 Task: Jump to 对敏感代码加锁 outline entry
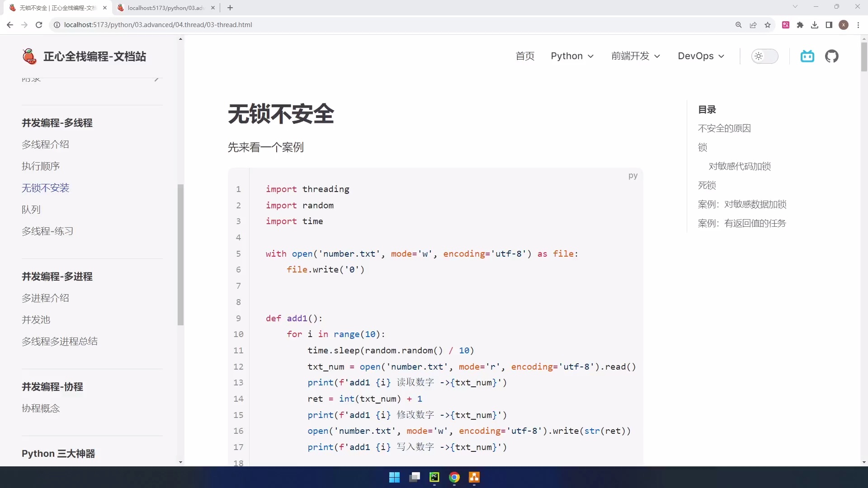pyautogui.click(x=740, y=166)
